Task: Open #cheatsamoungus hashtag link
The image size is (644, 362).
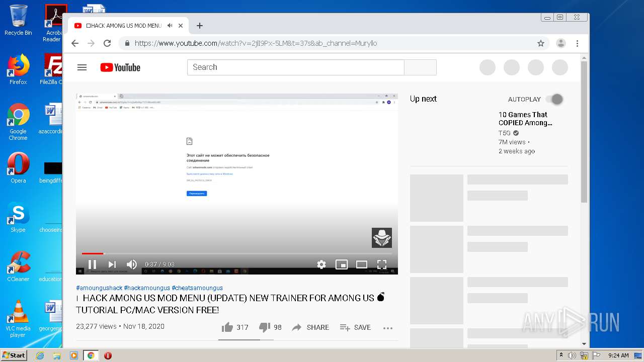Action: click(197, 288)
